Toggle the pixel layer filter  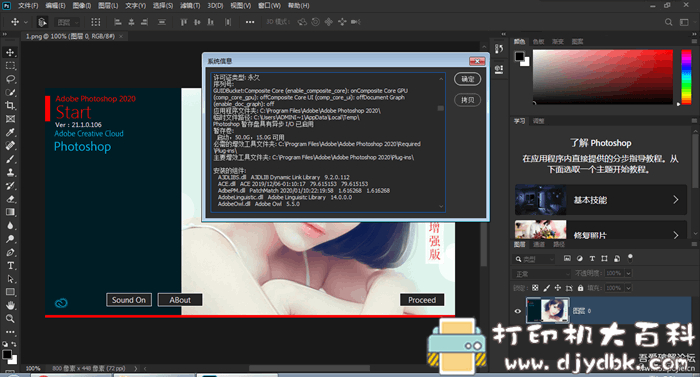click(567, 258)
